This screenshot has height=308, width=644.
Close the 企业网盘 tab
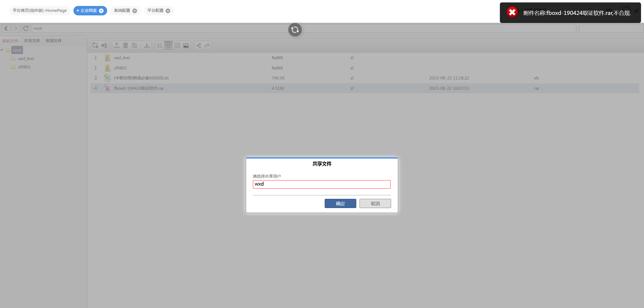click(101, 11)
